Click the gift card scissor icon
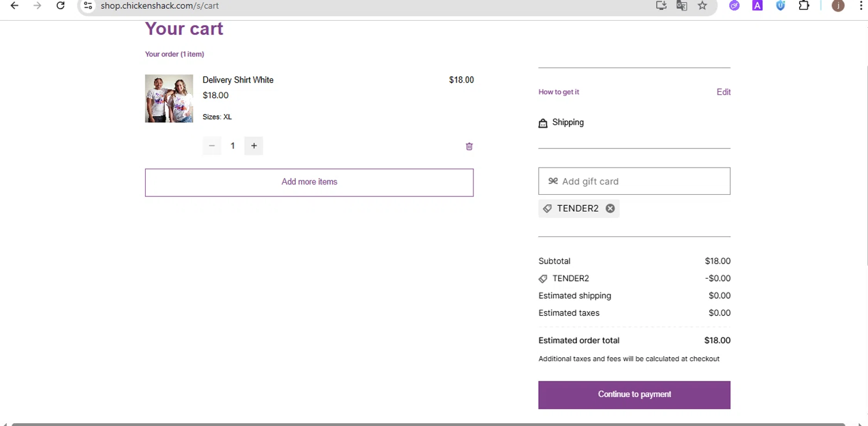Image resolution: width=868 pixels, height=426 pixels. (x=553, y=181)
